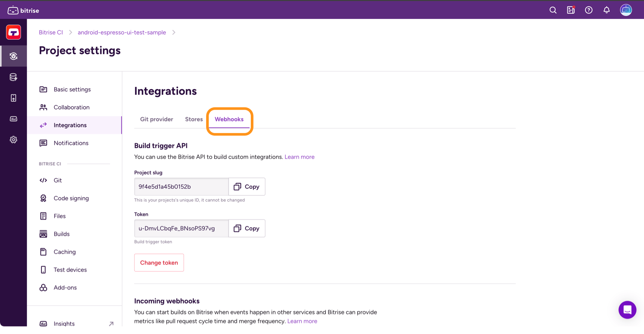The height and width of the screenshot is (334, 644).
Task: Click the 'Build trigger token' hint text
Action: [x=153, y=242]
